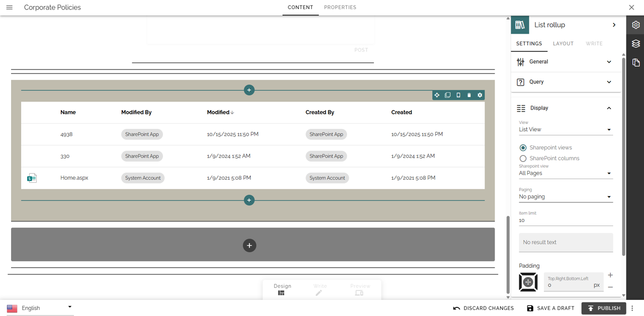
Task: Click the settings panel vertical scrollbar
Action: pos(624,156)
